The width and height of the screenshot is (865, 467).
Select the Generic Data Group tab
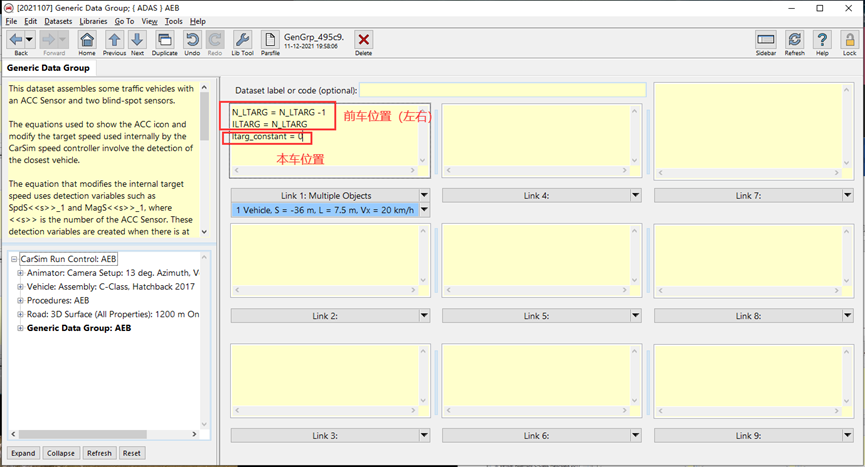(x=48, y=68)
